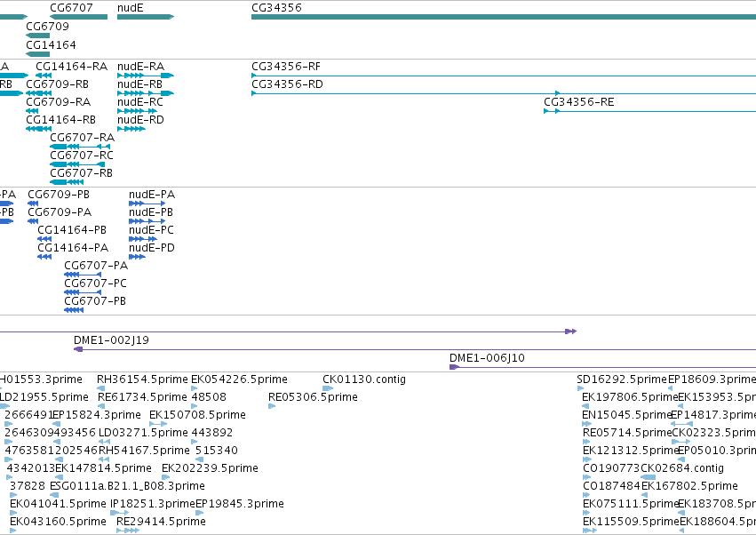
Task: Select EST EK150708.5prime
Action: coord(158,424)
